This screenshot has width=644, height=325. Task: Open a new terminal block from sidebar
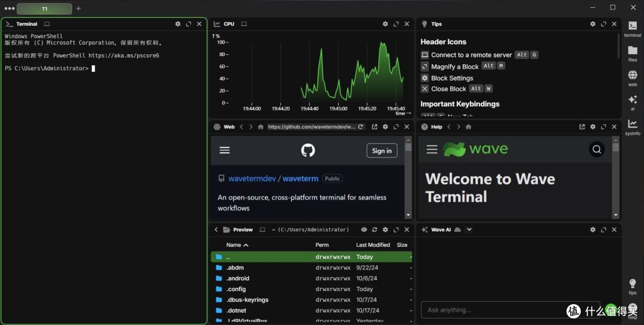[633, 27]
